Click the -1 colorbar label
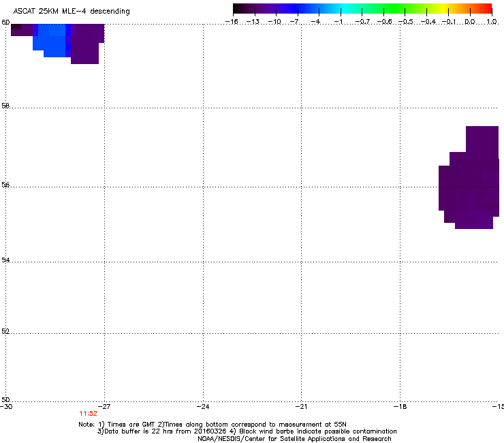This screenshot has height=443, width=504. (338, 22)
